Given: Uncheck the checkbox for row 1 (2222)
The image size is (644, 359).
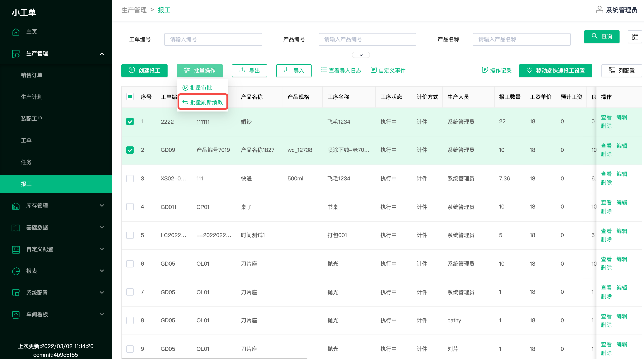Looking at the screenshot, I should tap(130, 121).
